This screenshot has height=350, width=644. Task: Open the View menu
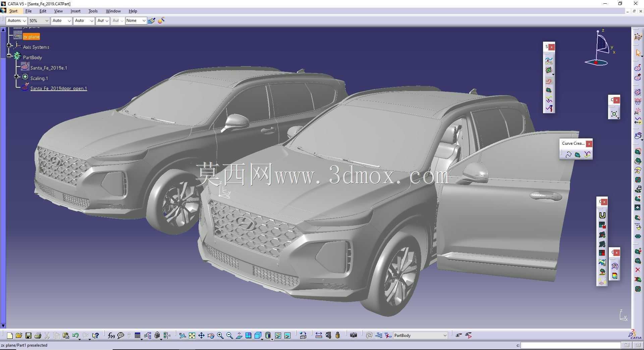tap(58, 11)
